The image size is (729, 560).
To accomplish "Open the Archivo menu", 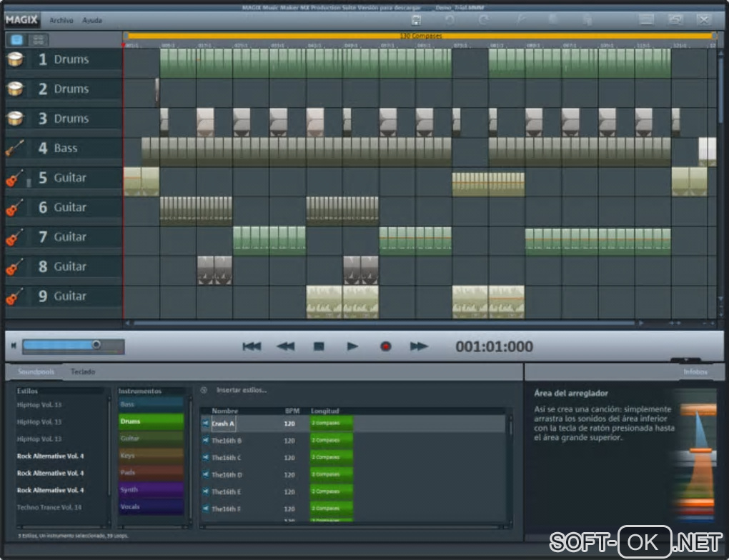I will click(61, 21).
